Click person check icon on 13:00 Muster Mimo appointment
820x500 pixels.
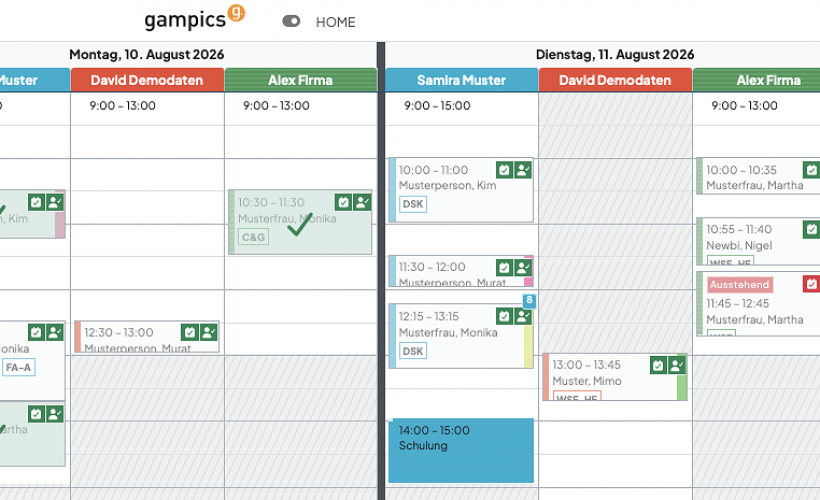[x=677, y=365]
